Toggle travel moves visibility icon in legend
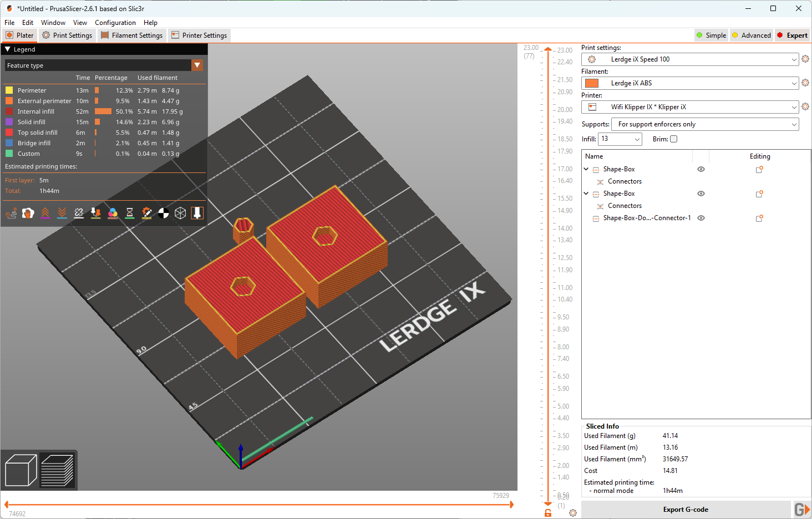The image size is (812, 519). click(11, 213)
